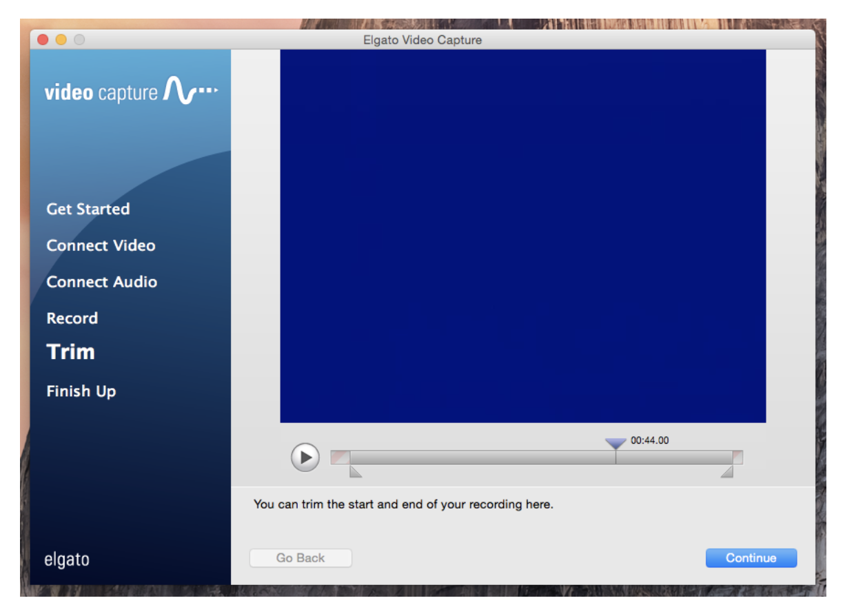The image size is (845, 616).
Task: Open the Record step
Action: coord(72,318)
